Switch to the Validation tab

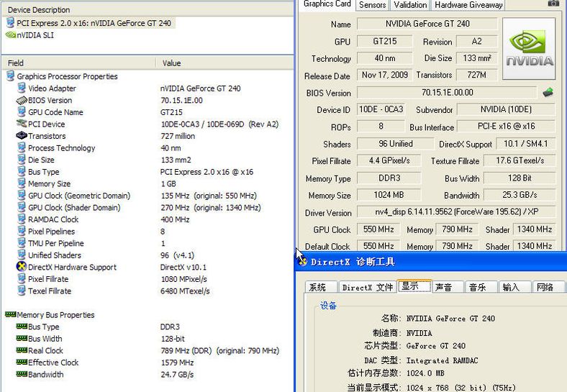(x=410, y=5)
